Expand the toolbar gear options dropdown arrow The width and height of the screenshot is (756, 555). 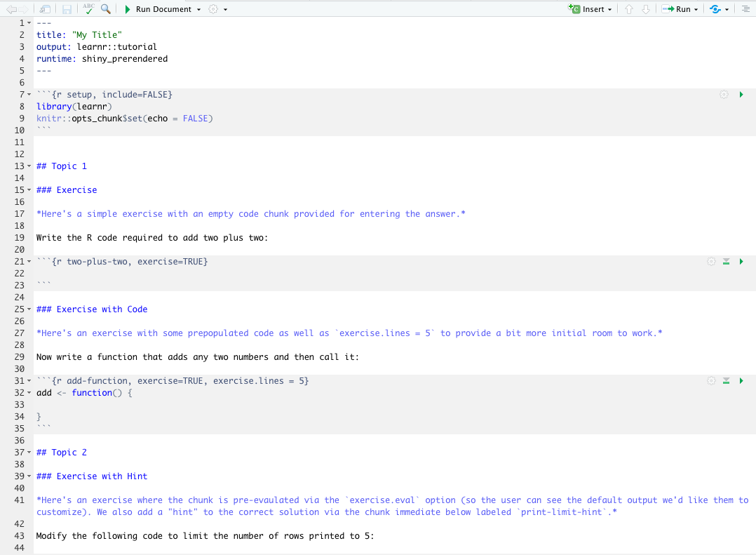click(225, 10)
